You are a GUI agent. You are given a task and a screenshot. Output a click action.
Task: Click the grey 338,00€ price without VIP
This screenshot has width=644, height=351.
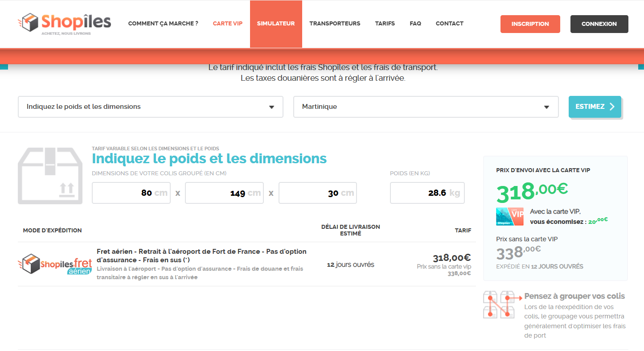coord(518,253)
